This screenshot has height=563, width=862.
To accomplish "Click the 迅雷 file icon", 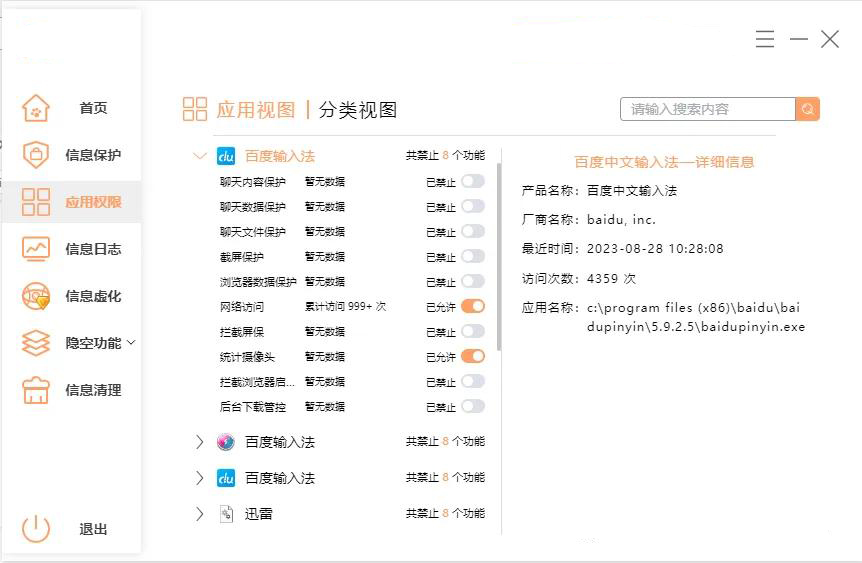I will [x=226, y=514].
